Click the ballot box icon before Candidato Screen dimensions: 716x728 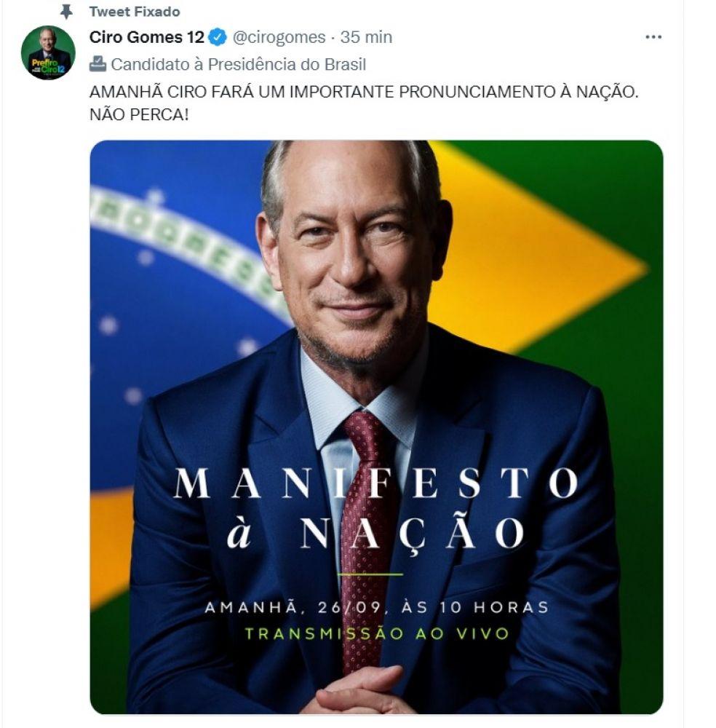click(98, 64)
